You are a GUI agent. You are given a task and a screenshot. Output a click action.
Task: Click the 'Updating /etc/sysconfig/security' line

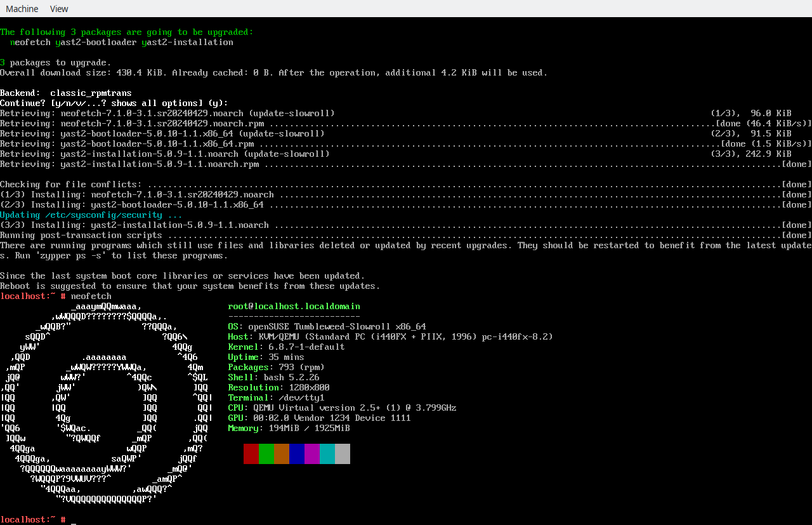(91, 215)
